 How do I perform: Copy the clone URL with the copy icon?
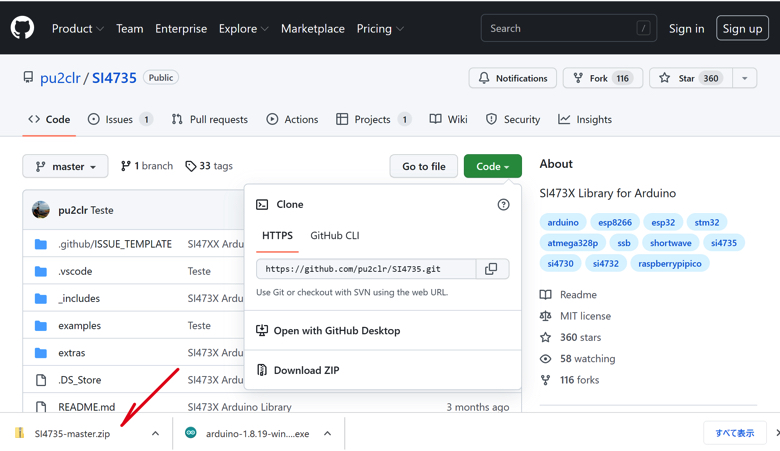pyautogui.click(x=491, y=269)
